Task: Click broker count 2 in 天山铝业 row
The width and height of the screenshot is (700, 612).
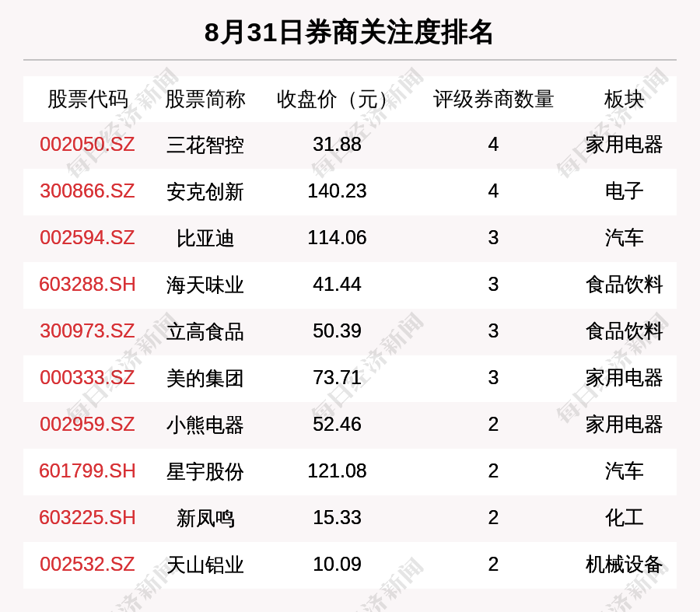Action: tap(493, 565)
